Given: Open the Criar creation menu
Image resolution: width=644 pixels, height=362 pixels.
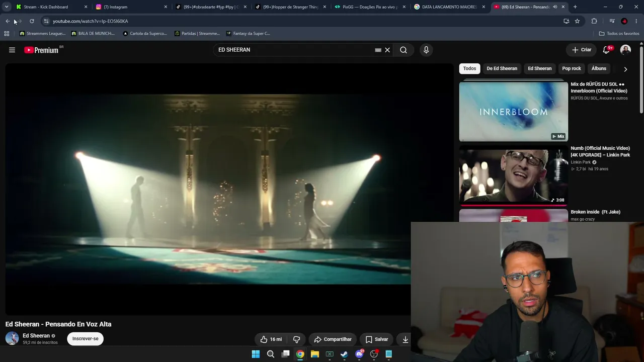Looking at the screenshot, I should click(x=582, y=50).
